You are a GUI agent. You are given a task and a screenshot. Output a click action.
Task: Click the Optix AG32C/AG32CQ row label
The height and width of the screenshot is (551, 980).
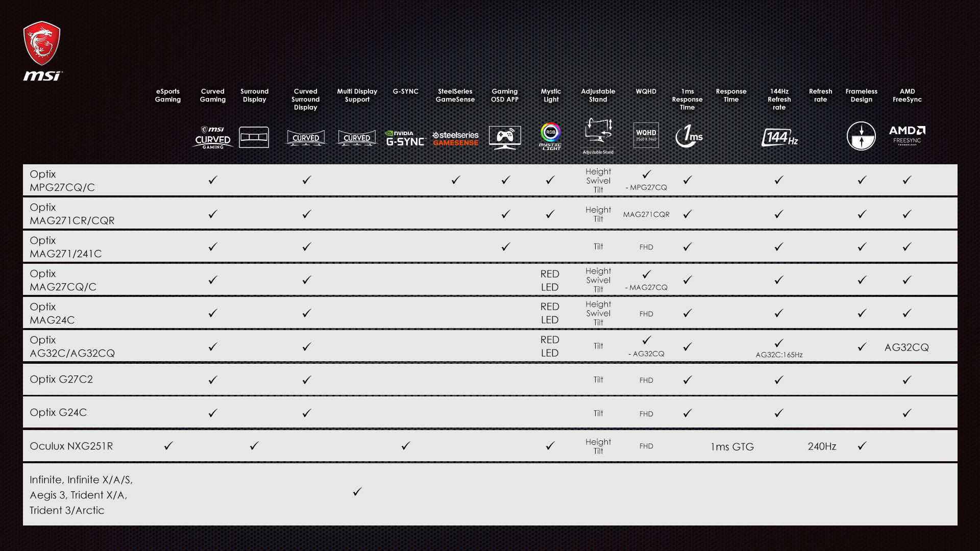(x=72, y=346)
